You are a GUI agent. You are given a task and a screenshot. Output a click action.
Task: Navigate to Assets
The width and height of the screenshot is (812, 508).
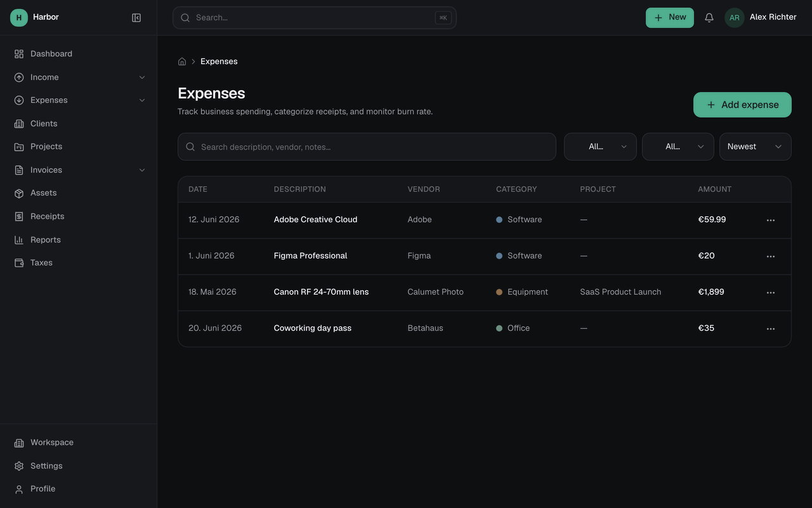pos(79,193)
